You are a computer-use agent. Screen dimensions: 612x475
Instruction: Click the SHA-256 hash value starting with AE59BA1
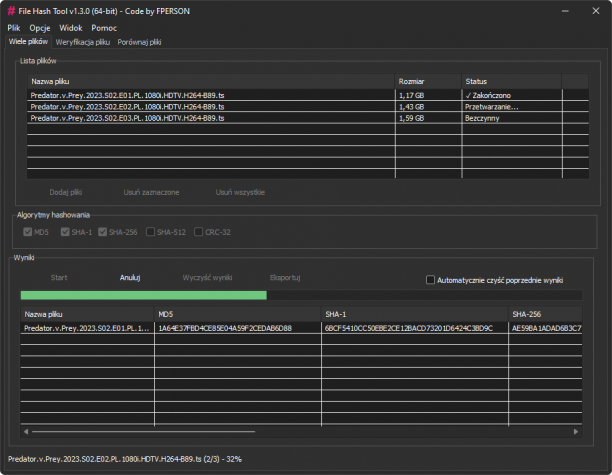pos(546,328)
